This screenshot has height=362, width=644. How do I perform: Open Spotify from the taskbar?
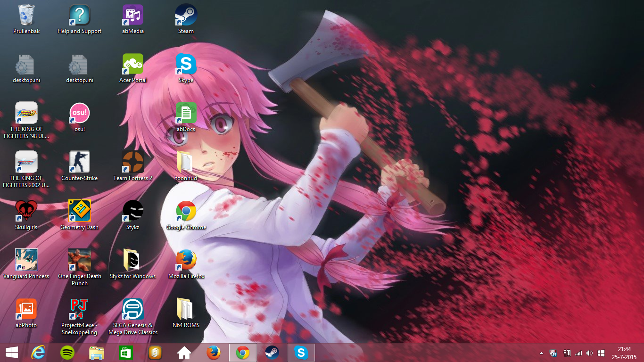tap(67, 353)
